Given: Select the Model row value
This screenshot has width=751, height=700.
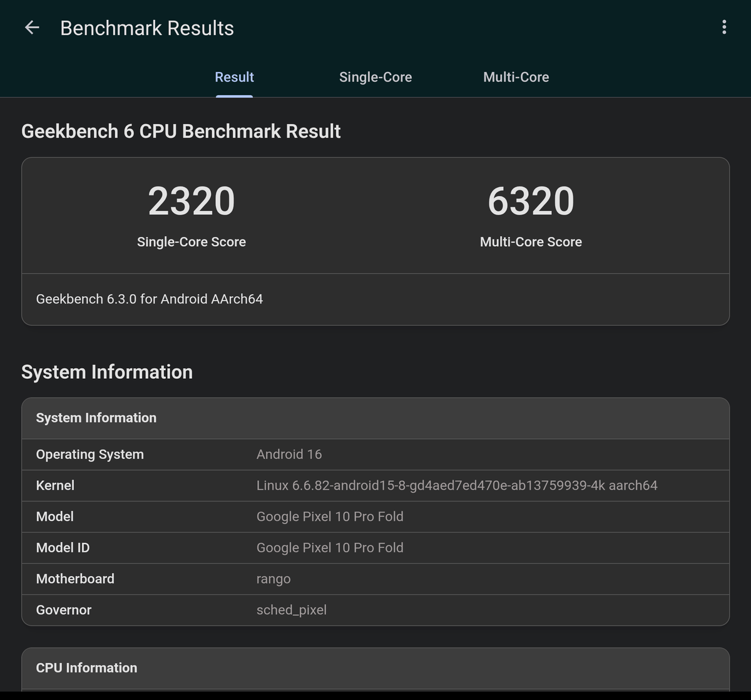Looking at the screenshot, I should click(330, 517).
